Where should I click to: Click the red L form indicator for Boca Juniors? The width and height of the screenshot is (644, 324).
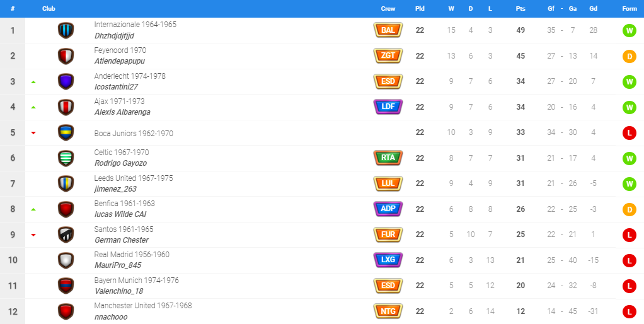(x=630, y=132)
